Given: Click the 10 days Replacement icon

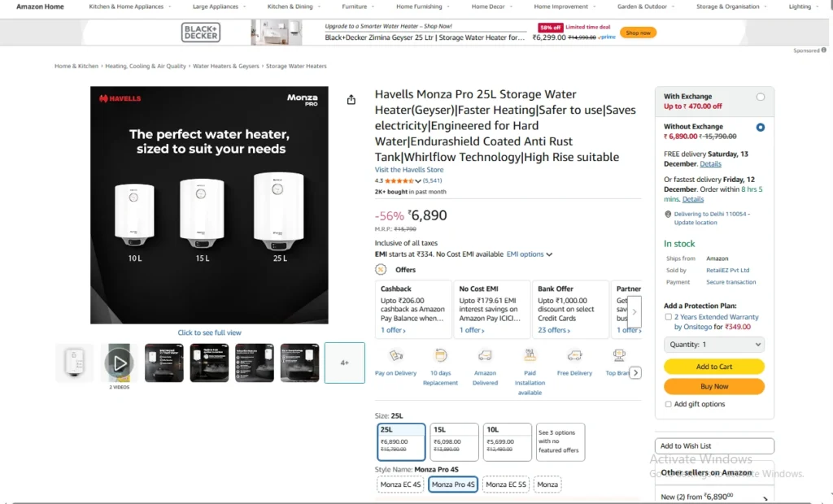Looking at the screenshot, I should (440, 356).
